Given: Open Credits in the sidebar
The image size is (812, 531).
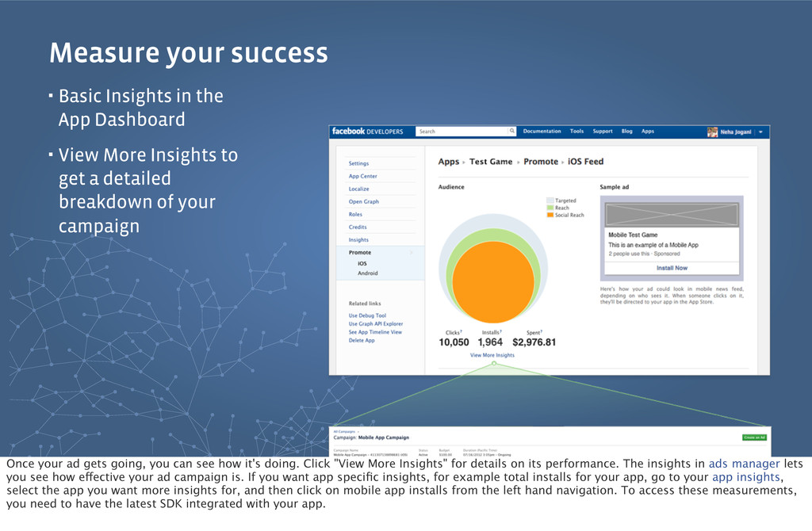Looking at the screenshot, I should [358, 227].
